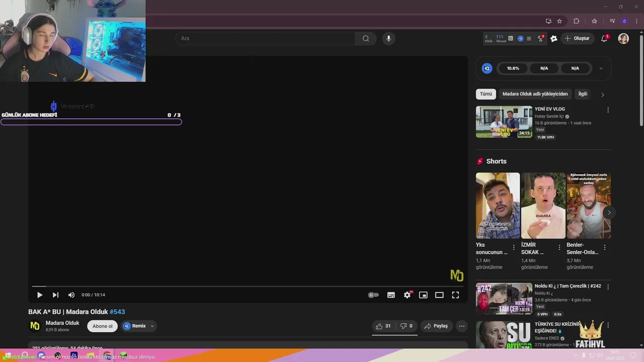This screenshot has width=644, height=362.
Task: Show more Shorts with the next arrow
Action: point(609,213)
